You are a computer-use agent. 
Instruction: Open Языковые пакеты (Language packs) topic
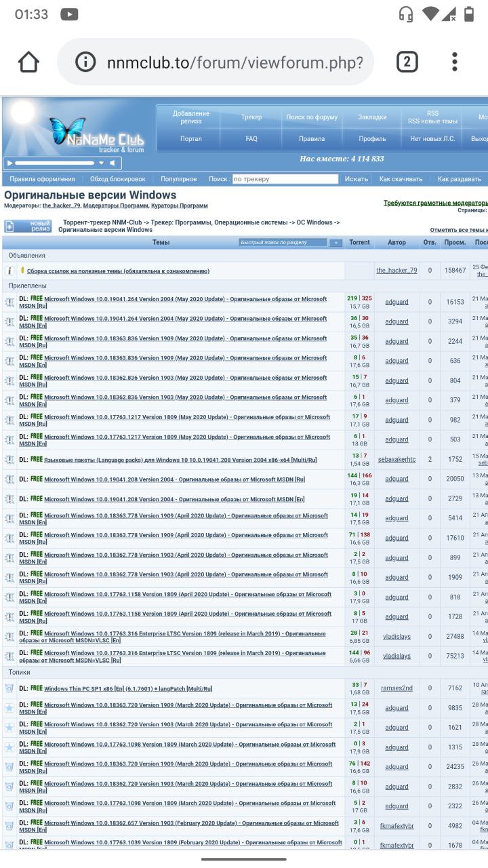coord(180,460)
